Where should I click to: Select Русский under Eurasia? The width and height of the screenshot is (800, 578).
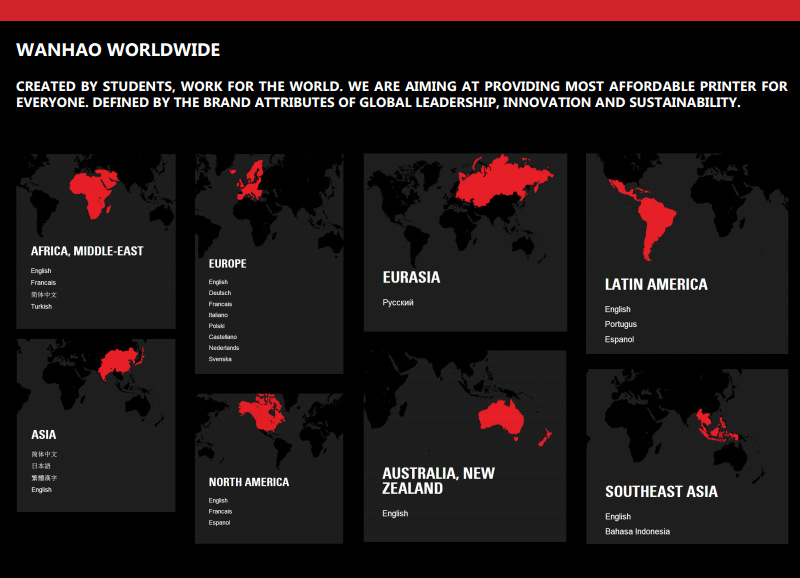(x=398, y=303)
